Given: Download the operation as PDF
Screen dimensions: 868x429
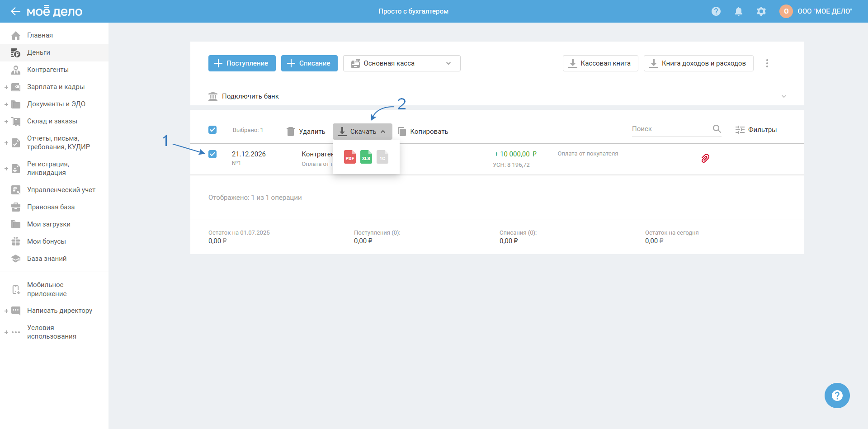Looking at the screenshot, I should (x=349, y=157).
